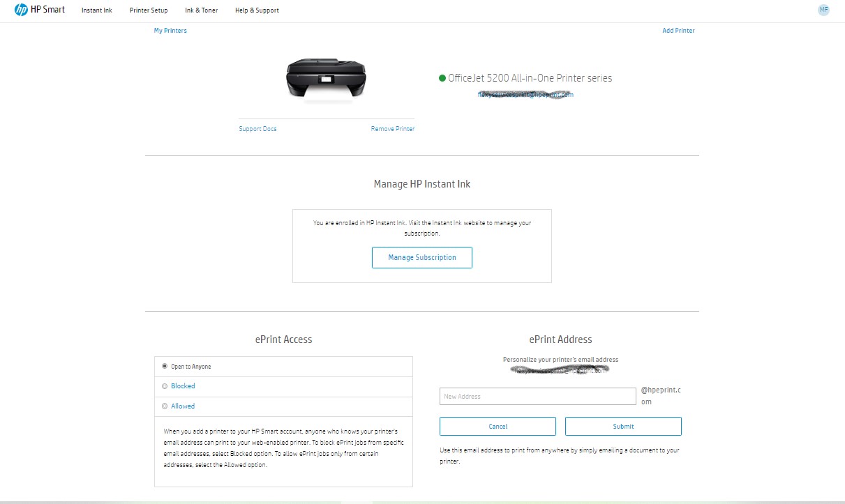The height and width of the screenshot is (504, 845).
Task: Go to My Printers
Action: (x=170, y=31)
